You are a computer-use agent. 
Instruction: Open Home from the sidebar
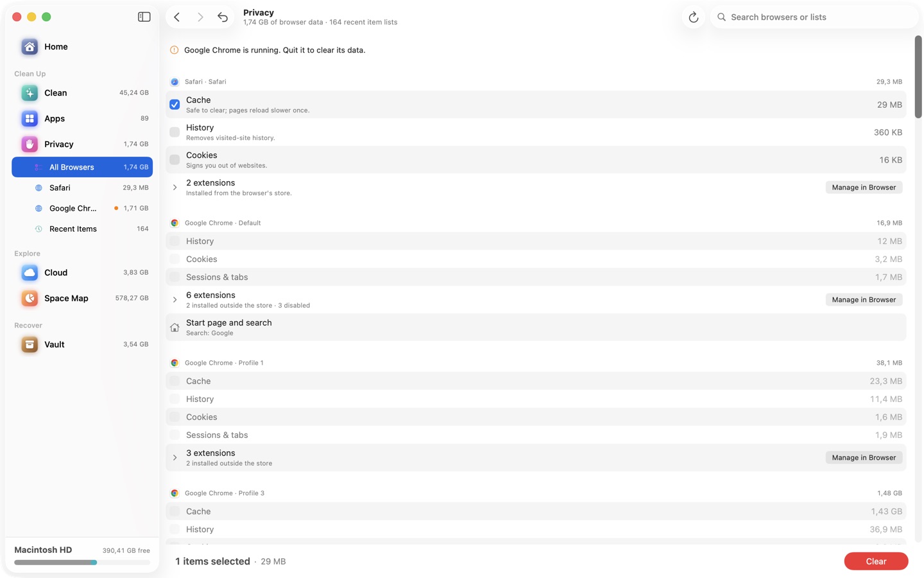point(82,47)
